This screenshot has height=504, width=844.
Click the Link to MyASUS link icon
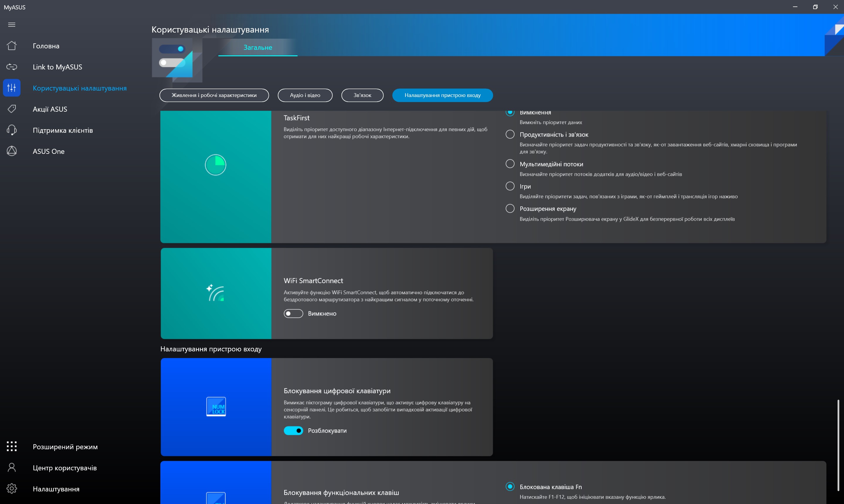point(11,67)
